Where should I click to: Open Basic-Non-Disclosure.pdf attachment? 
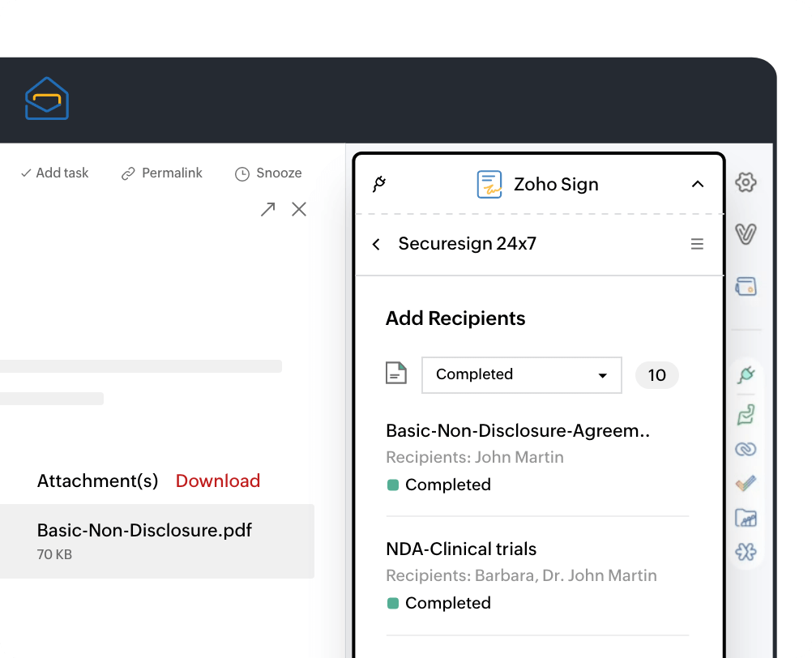point(157,541)
